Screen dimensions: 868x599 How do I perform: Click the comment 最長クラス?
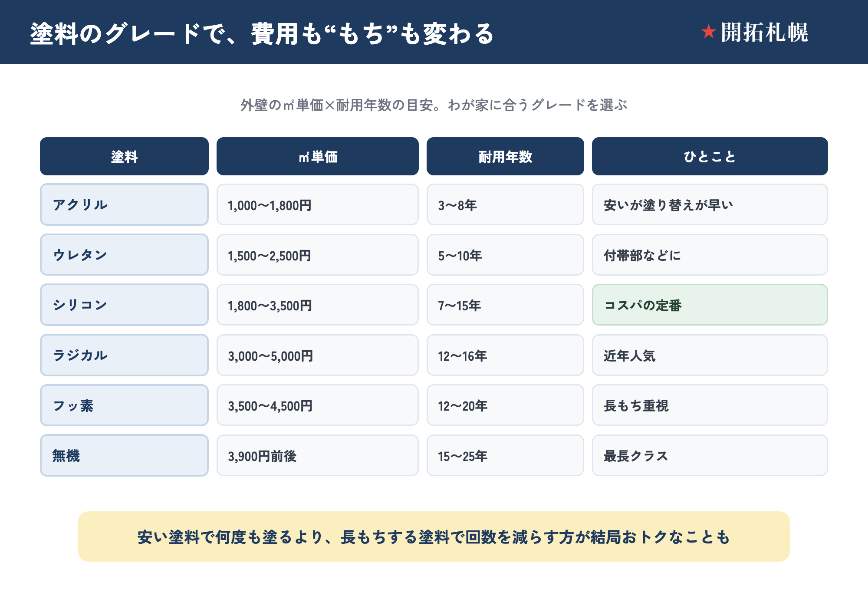710,455
